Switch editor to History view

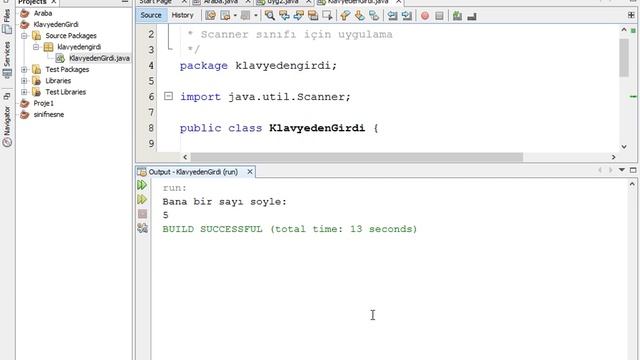[x=182, y=15]
